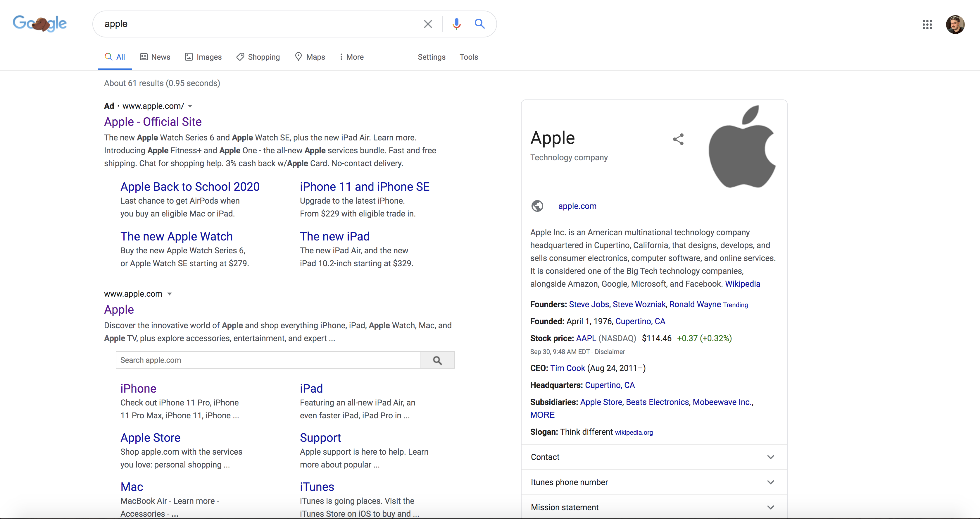This screenshot has width=980, height=519.
Task: Click the Apple logo image in the panel
Action: coord(742,147)
